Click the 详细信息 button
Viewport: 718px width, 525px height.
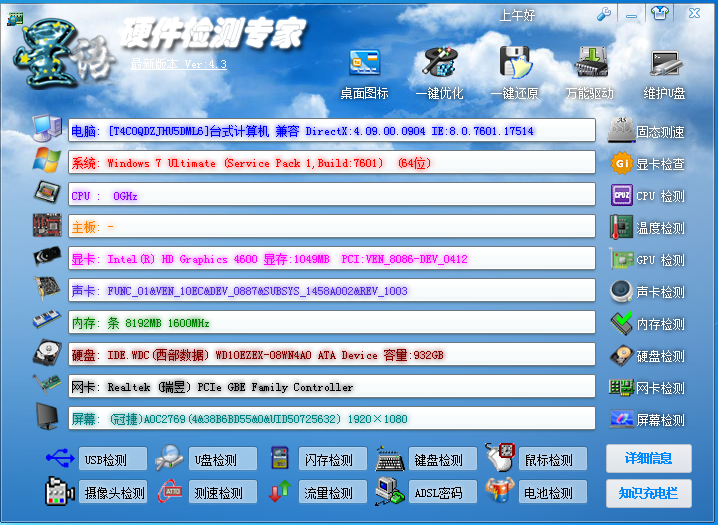648,458
